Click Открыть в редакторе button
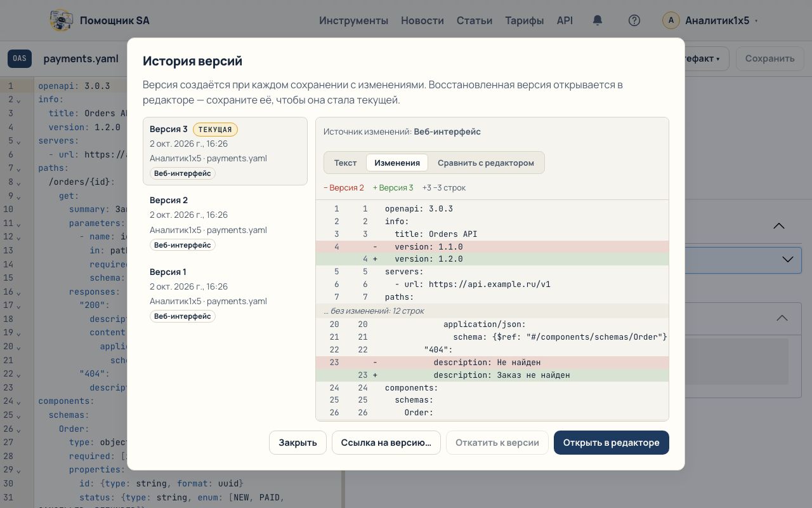This screenshot has height=508, width=812. (612, 443)
